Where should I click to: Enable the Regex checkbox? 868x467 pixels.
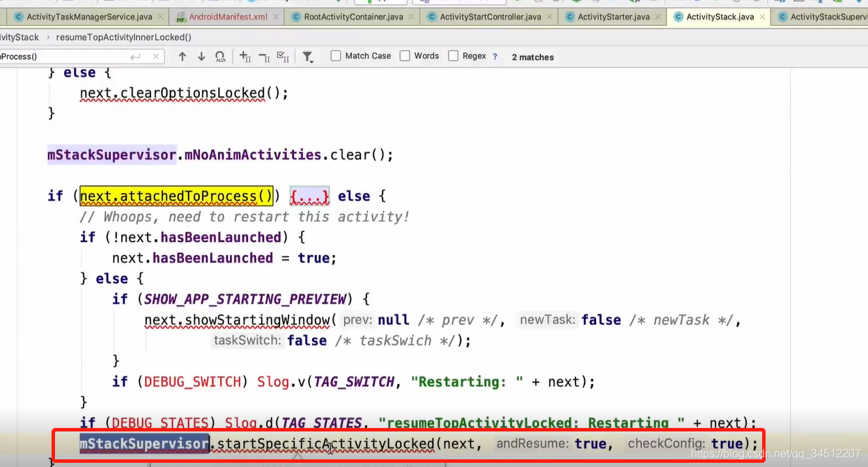click(x=454, y=56)
